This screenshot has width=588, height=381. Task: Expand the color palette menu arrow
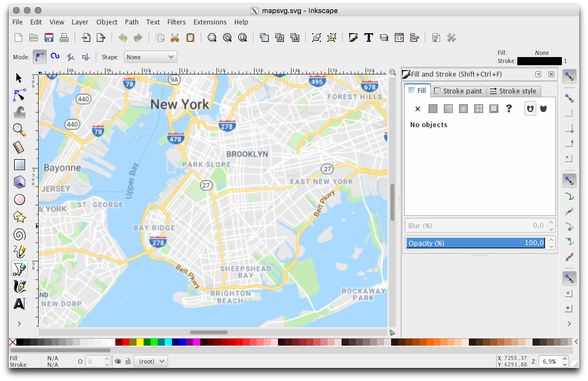[x=576, y=342]
